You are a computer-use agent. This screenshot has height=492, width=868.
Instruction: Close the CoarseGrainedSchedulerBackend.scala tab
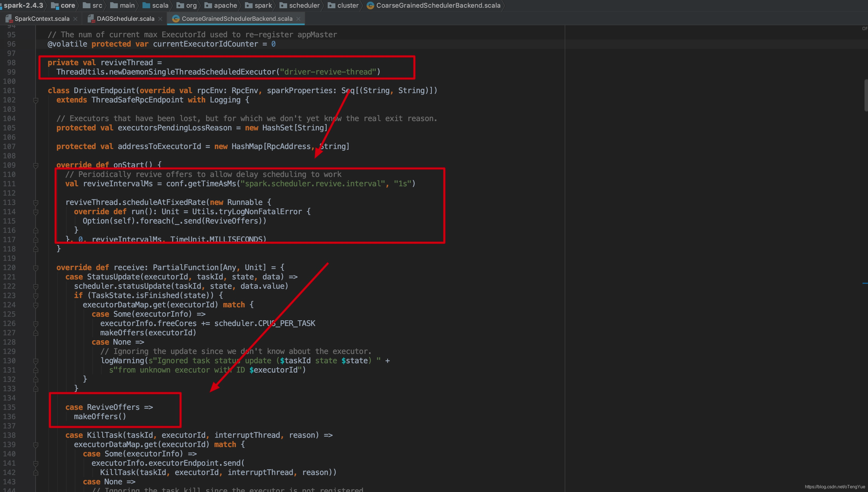298,19
